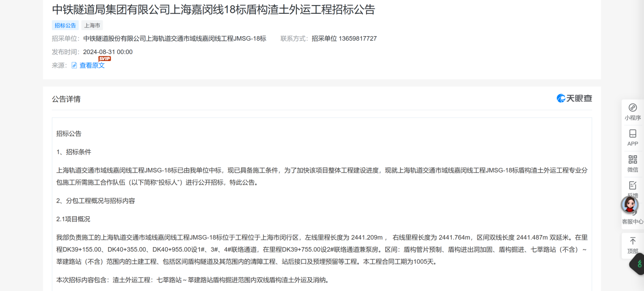The width and height of the screenshot is (644, 291).
Task: Click the document icon beside 查看原文
Action: (x=74, y=66)
